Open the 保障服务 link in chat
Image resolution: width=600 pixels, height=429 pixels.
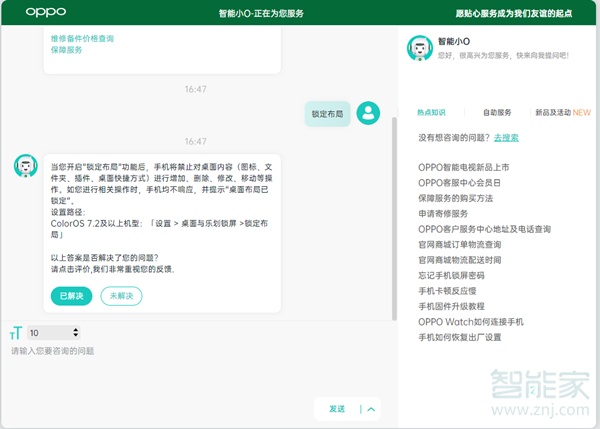click(67, 50)
